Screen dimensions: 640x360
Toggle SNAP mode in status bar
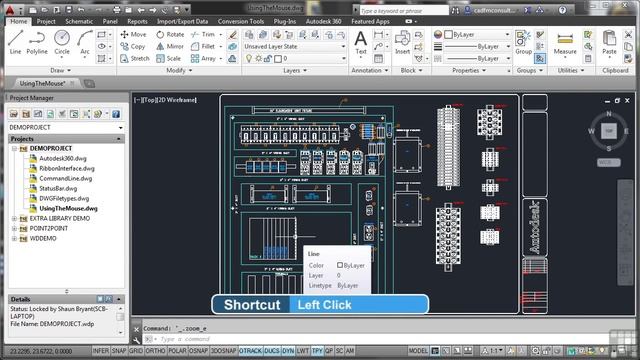pyautogui.click(x=119, y=351)
